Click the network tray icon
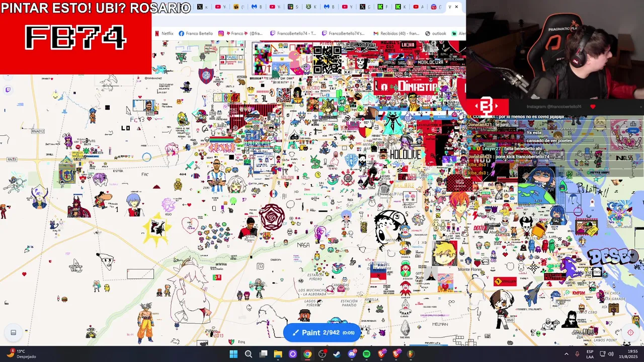The height and width of the screenshot is (362, 644). [602, 354]
